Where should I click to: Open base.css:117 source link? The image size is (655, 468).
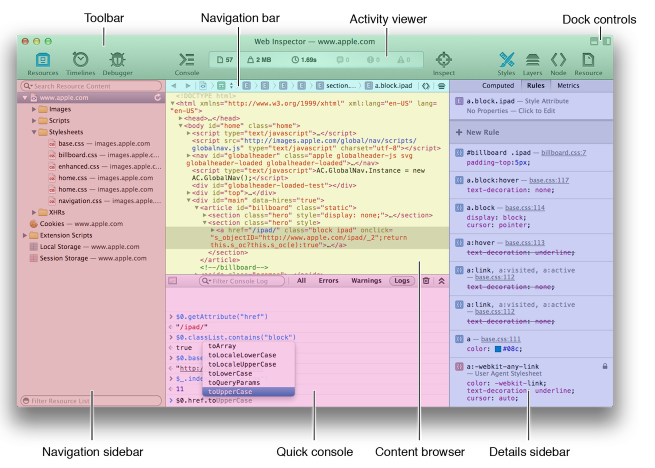tap(549, 180)
